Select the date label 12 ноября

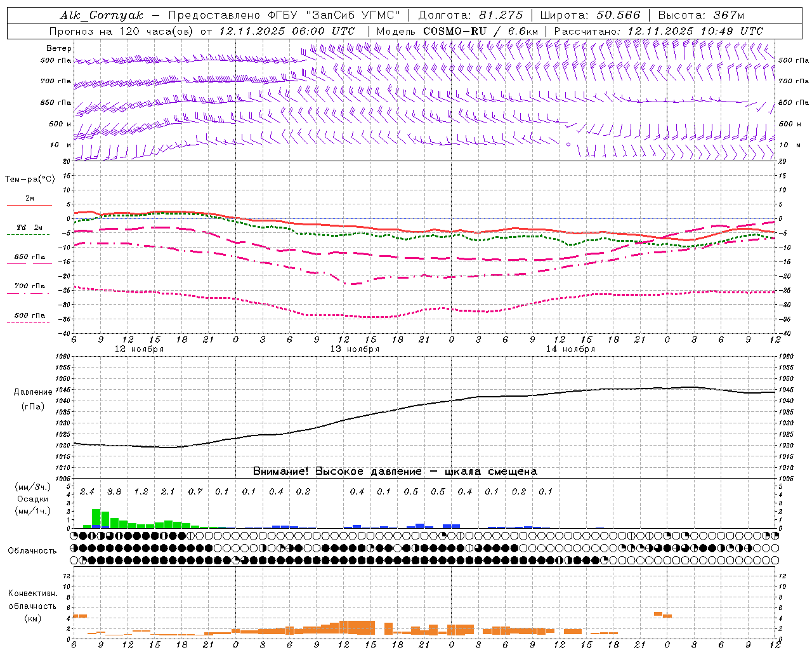(x=139, y=349)
